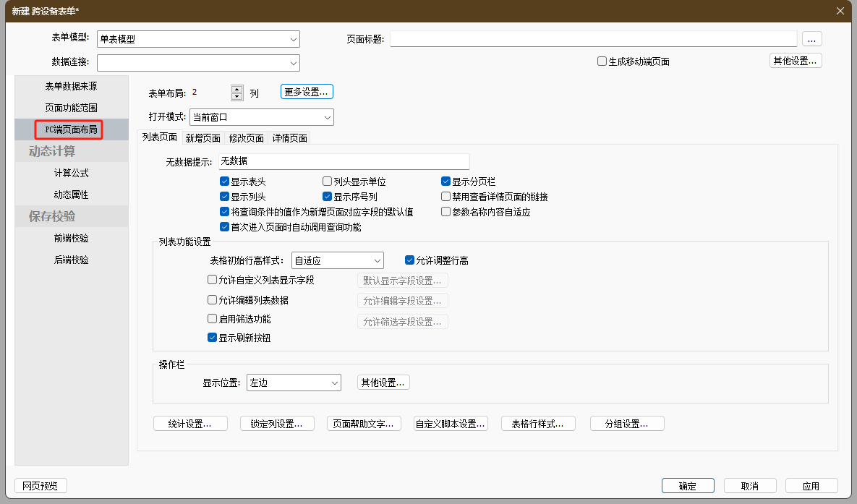
Task: Click the 网页预览 button
Action: (x=40, y=486)
